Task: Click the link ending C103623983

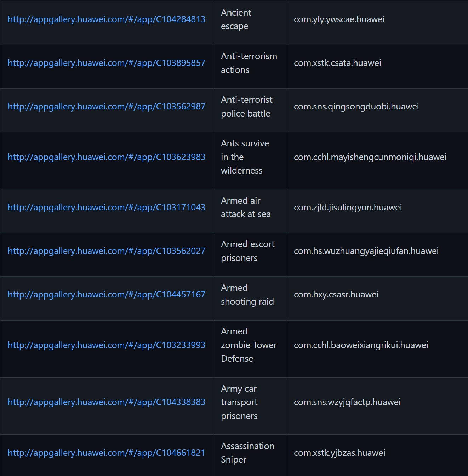Action: coord(107,157)
